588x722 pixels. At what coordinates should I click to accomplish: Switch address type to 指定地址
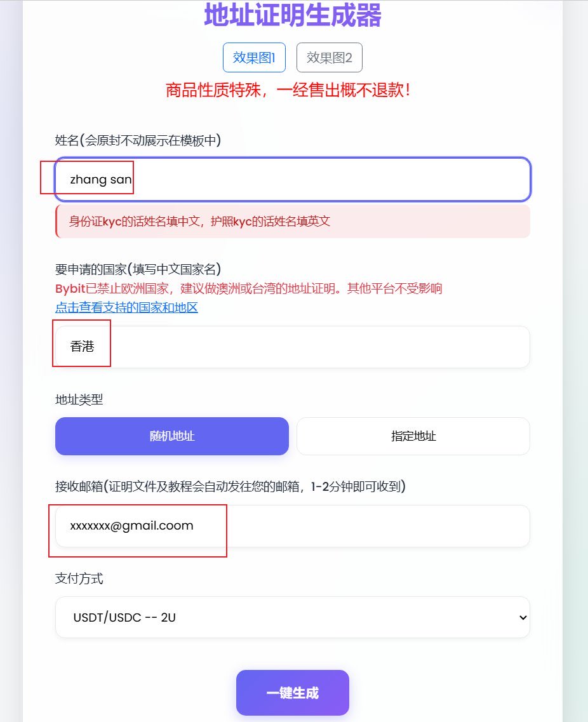click(413, 436)
